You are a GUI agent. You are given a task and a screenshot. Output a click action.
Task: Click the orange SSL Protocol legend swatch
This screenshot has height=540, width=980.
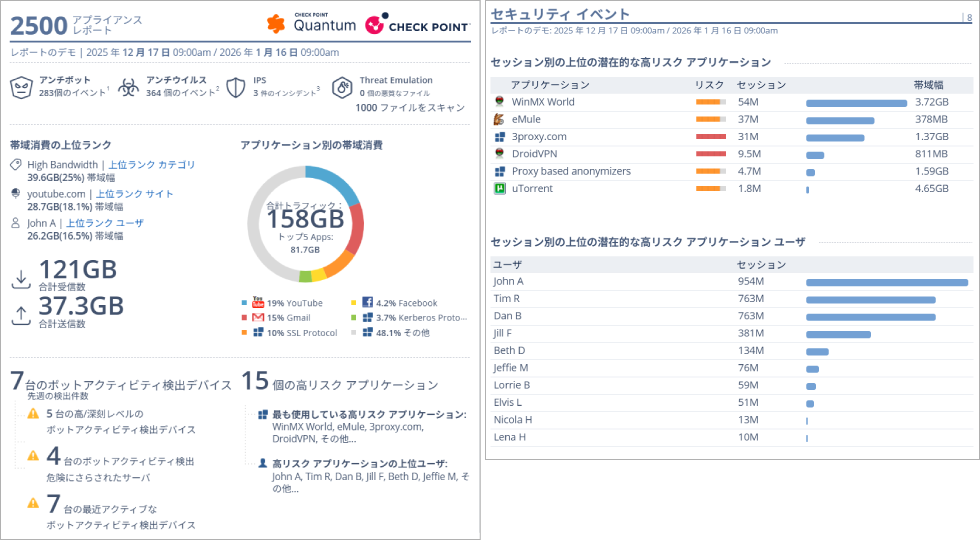click(x=245, y=333)
